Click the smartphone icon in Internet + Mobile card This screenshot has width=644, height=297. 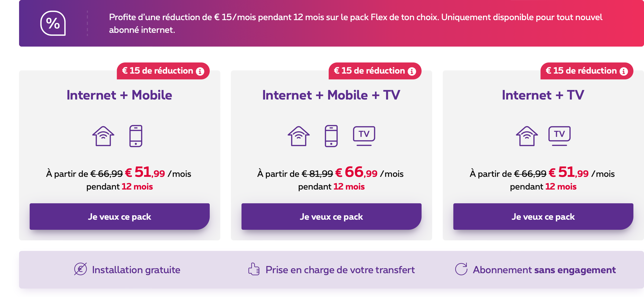(136, 136)
